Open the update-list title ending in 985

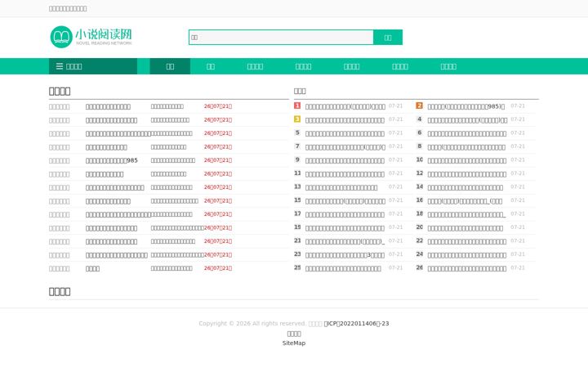coord(112,161)
